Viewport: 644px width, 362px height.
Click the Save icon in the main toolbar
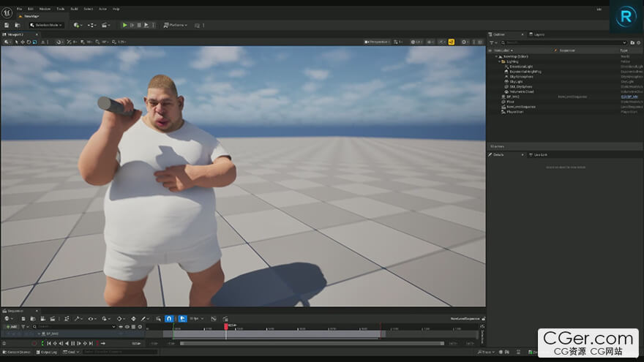click(x=6, y=25)
